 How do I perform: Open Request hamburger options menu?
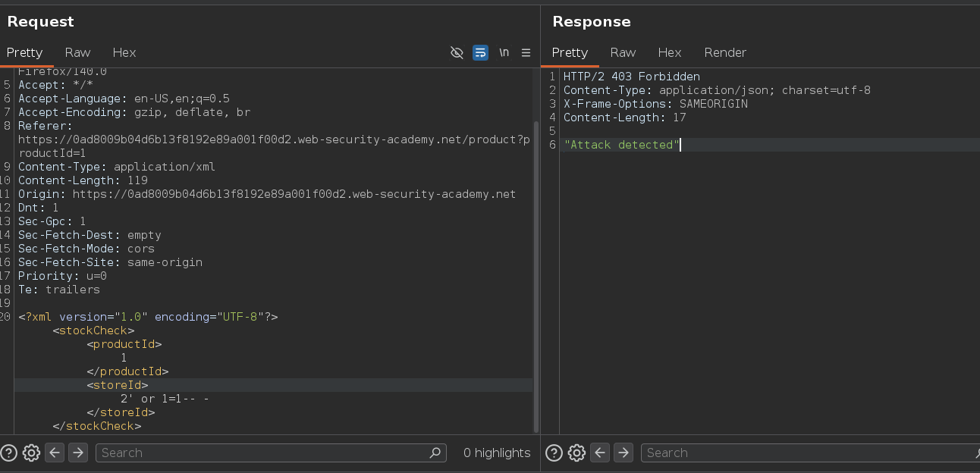pyautogui.click(x=526, y=52)
